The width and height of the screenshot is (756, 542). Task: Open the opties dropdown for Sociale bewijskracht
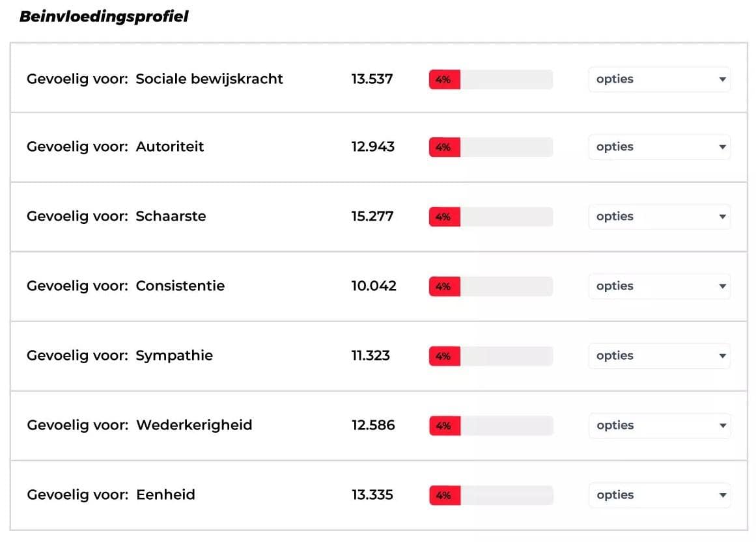(659, 79)
